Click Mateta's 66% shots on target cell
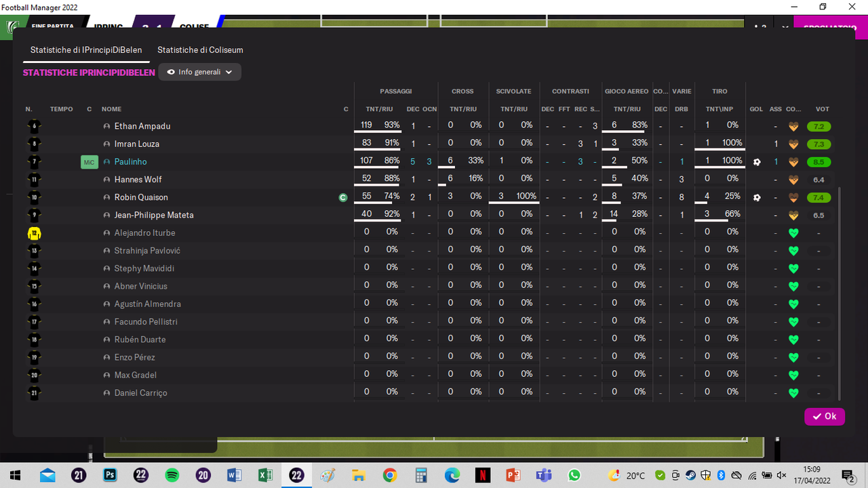The width and height of the screenshot is (868, 488). [732, 214]
